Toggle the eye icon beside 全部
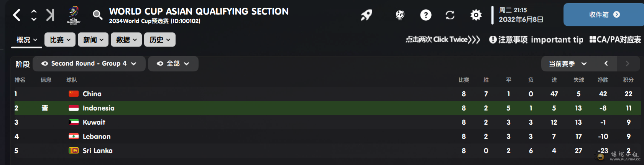The image size is (644, 165). coord(160,64)
